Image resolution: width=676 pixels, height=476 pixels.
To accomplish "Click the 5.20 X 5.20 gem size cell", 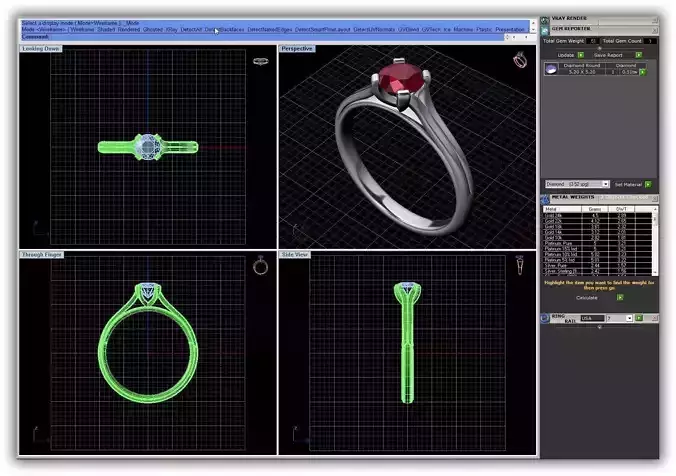I will [582, 72].
